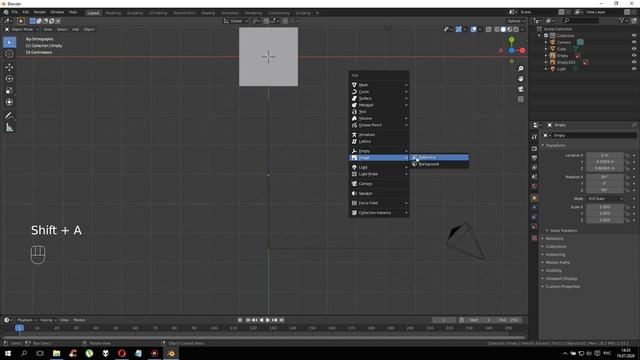640x360 pixels.
Task: Open Opera browser from the taskbar
Action: (122, 353)
